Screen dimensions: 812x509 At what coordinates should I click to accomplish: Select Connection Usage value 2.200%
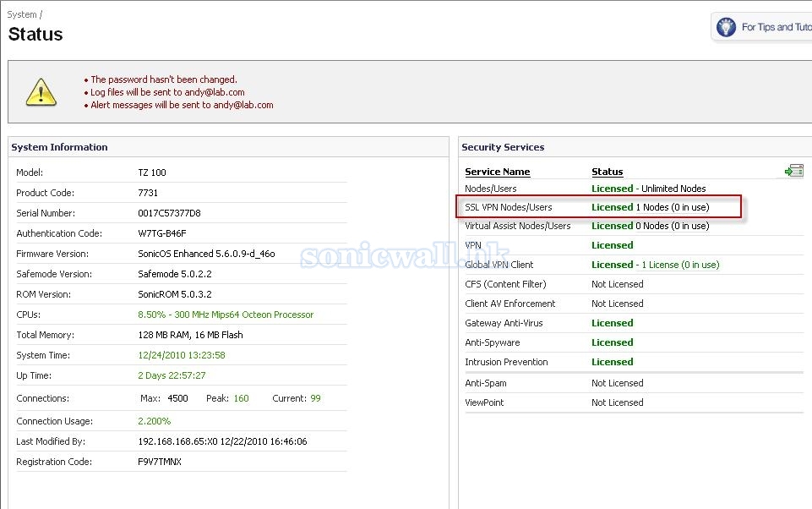click(x=155, y=421)
